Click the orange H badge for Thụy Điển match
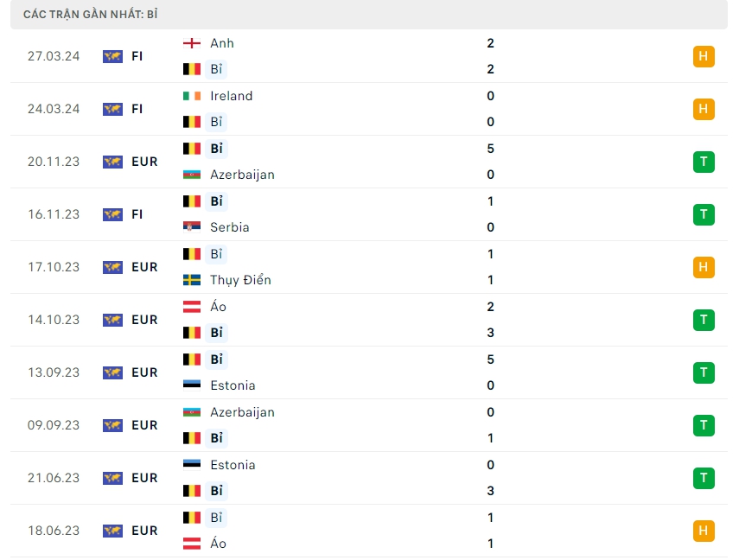 (x=704, y=267)
